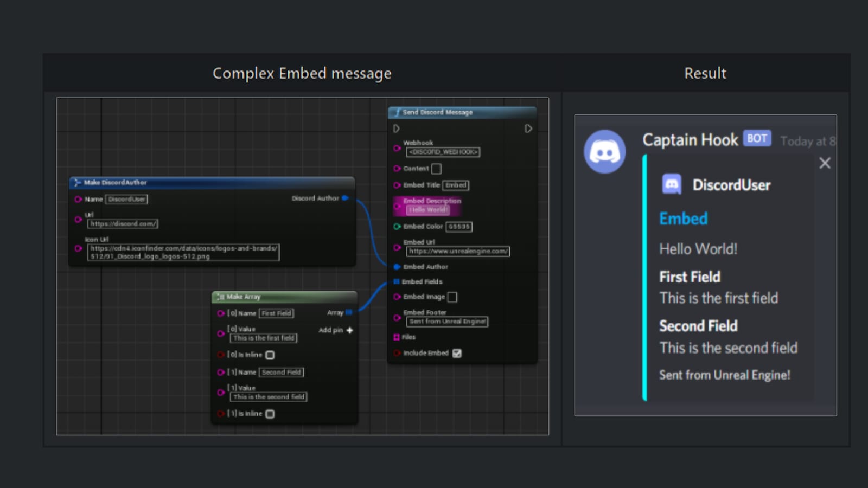
Task: Click the blue Embed Author pin
Action: [x=398, y=267]
